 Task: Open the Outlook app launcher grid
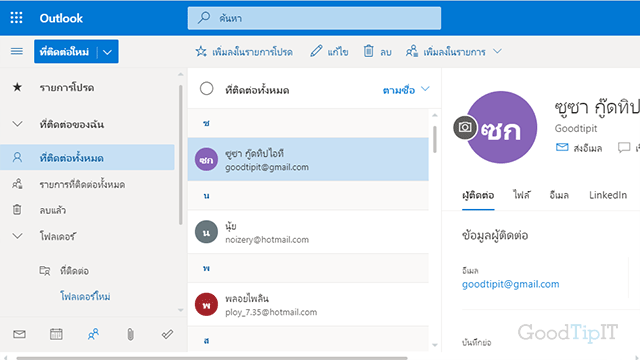pyautogui.click(x=16, y=18)
